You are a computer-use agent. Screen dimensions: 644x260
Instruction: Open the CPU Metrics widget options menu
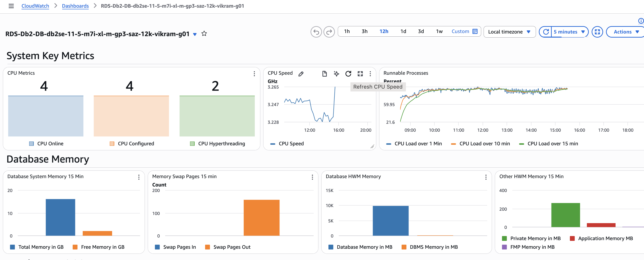[x=254, y=74]
